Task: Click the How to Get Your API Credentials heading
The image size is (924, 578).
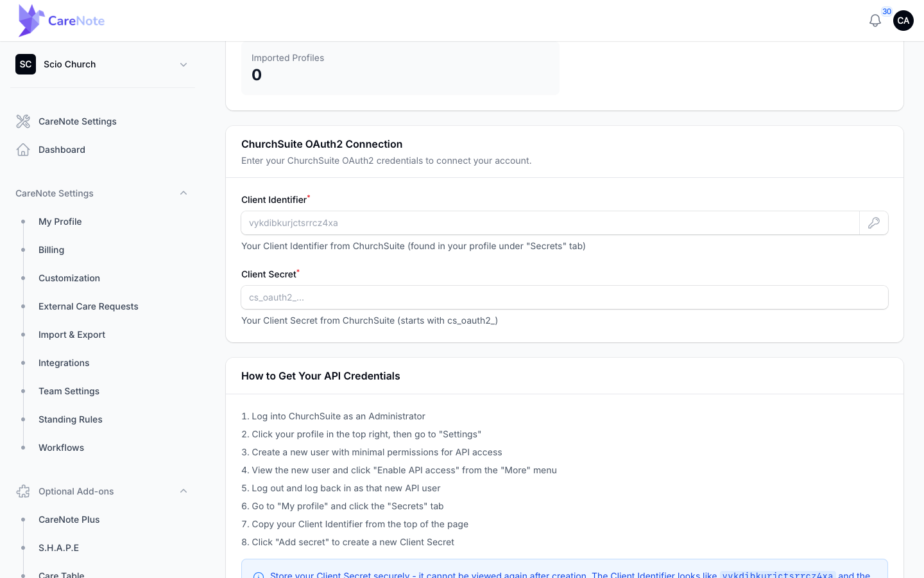Action: 321,376
